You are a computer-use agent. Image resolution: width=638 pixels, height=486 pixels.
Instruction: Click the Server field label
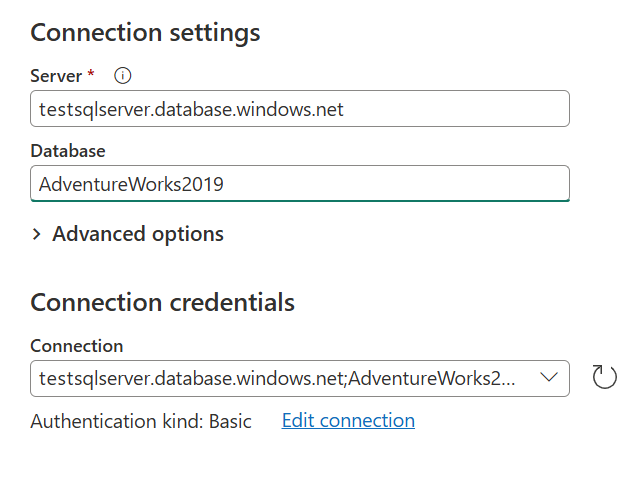pos(56,76)
